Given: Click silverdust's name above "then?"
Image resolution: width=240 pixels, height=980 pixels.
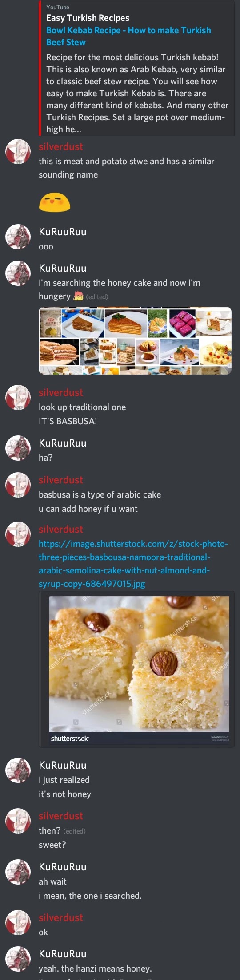Looking at the screenshot, I should (x=61, y=816).
